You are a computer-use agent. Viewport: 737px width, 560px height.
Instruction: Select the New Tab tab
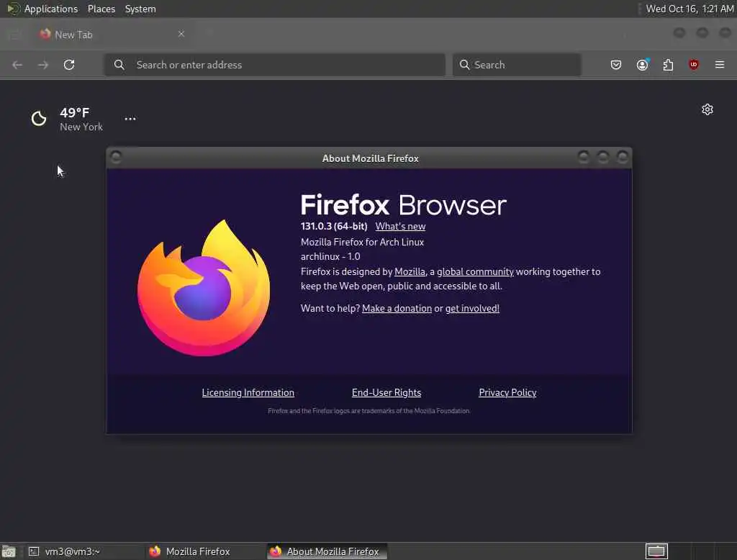click(113, 35)
